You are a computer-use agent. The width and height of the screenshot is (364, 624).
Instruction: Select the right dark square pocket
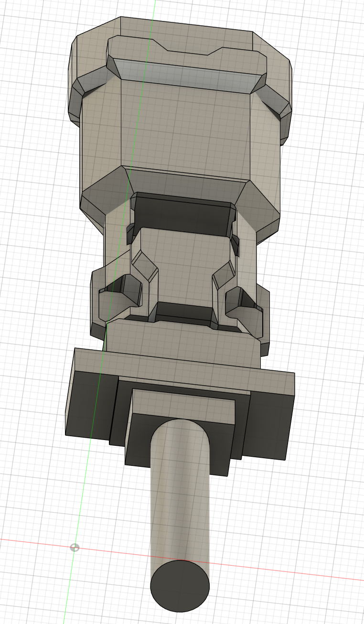click(244, 301)
